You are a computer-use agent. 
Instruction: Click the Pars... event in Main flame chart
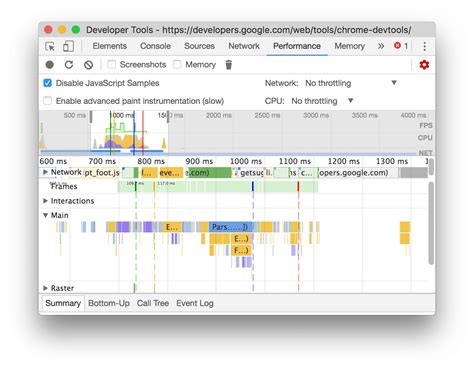[x=231, y=227]
